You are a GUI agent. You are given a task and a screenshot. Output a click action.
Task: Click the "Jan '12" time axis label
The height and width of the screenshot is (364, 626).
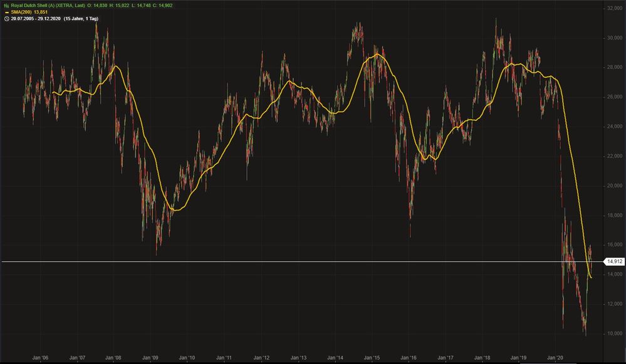tap(261, 358)
